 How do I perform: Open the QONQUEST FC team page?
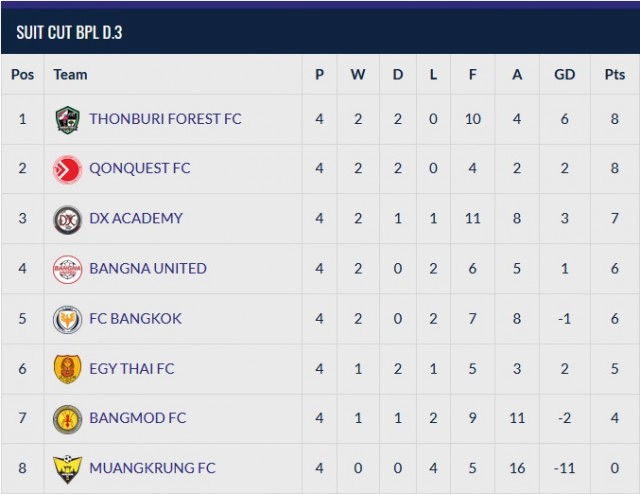[x=139, y=168]
